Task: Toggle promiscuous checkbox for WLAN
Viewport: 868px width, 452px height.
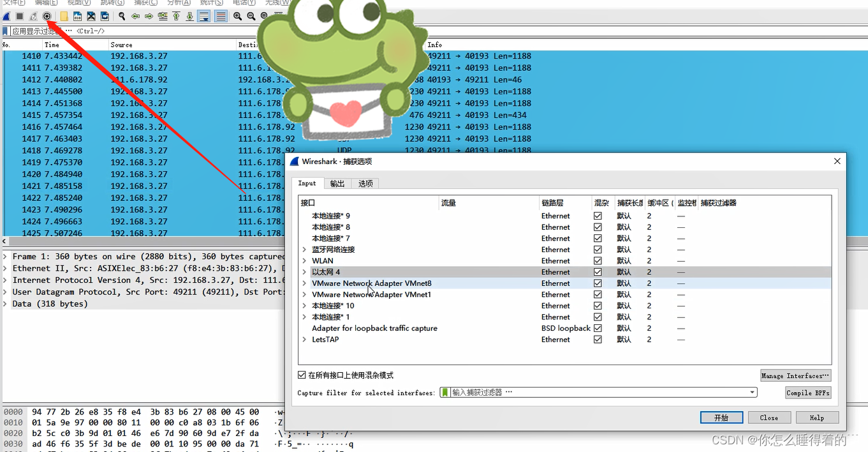Action: click(598, 260)
